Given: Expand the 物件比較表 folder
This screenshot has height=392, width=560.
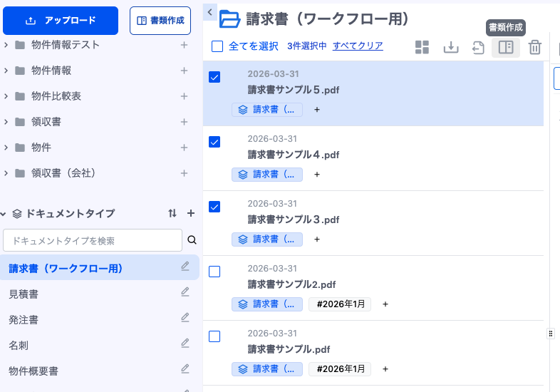Looking at the screenshot, I should coord(6,96).
